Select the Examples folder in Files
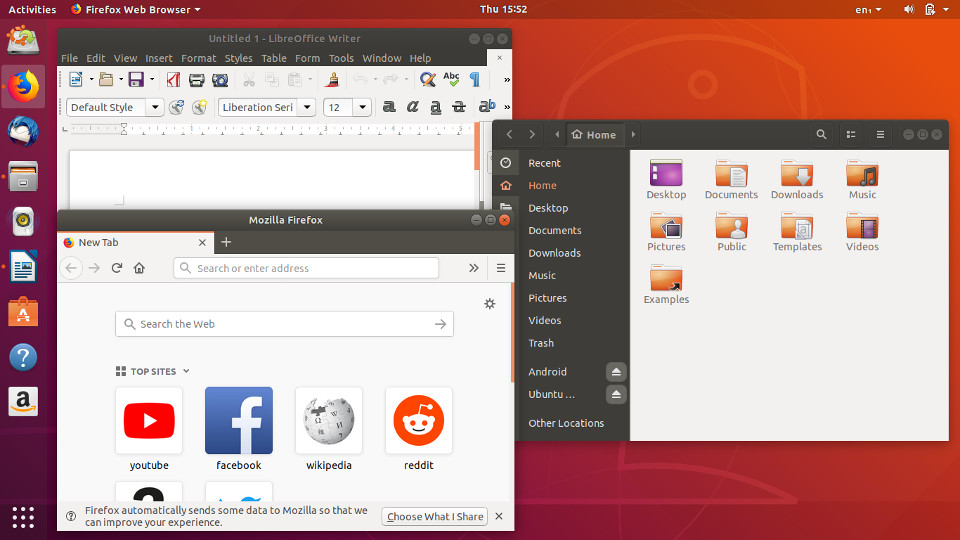Viewport: 960px width, 540px height. point(666,285)
